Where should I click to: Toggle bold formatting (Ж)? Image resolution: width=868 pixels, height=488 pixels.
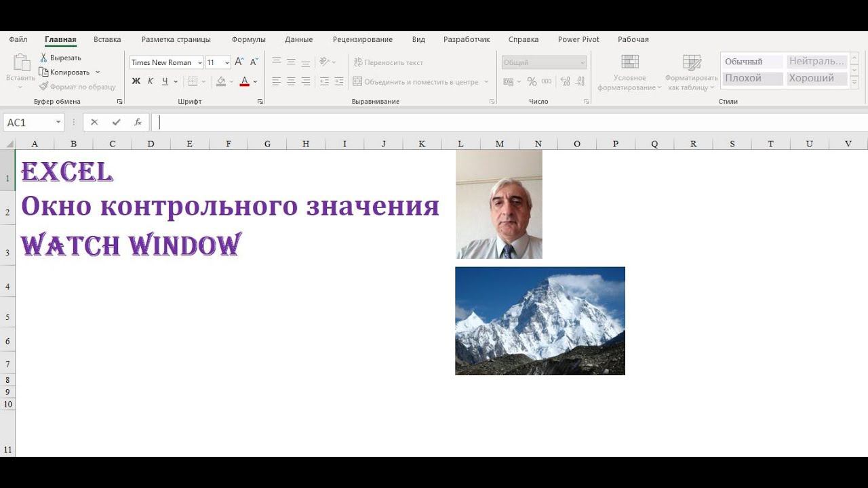click(x=136, y=81)
